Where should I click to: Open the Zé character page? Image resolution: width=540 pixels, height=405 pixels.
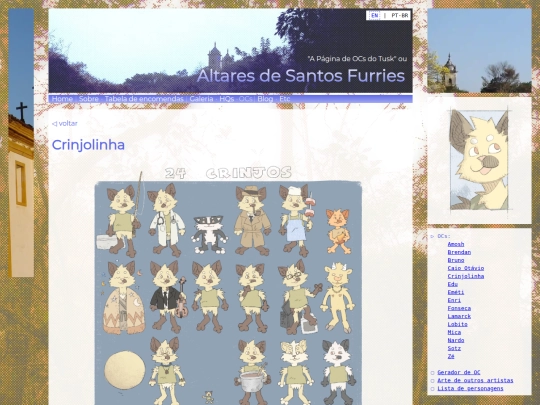[x=451, y=356]
